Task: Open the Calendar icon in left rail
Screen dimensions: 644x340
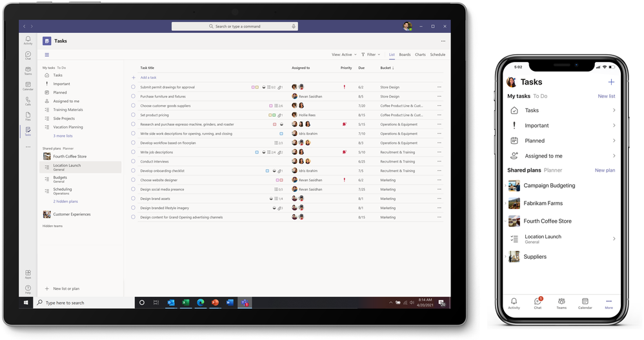Action: tap(28, 86)
